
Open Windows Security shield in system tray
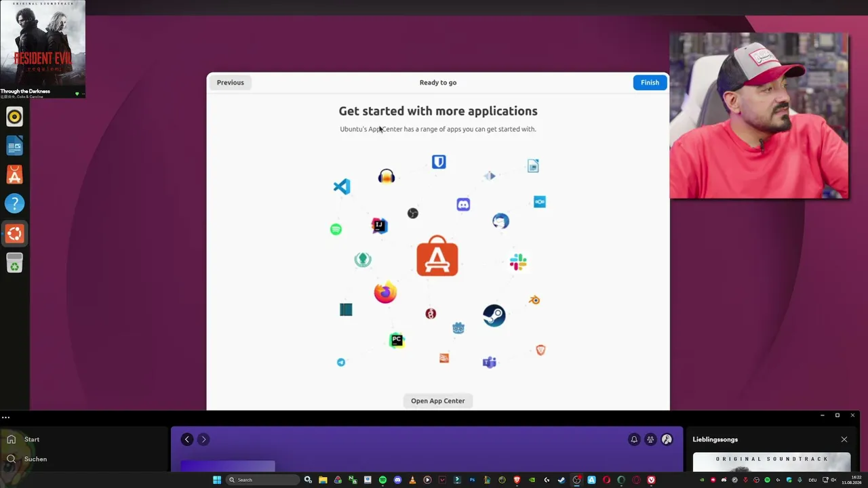tap(789, 480)
